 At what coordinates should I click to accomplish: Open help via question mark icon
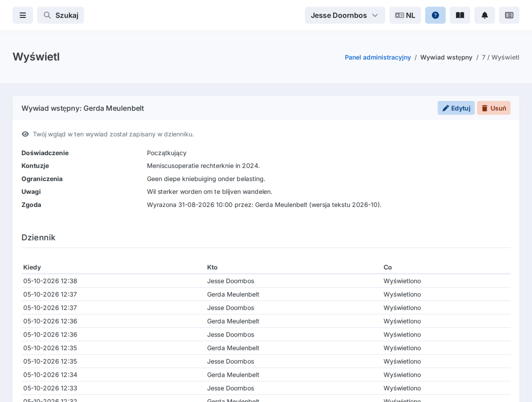click(x=435, y=15)
